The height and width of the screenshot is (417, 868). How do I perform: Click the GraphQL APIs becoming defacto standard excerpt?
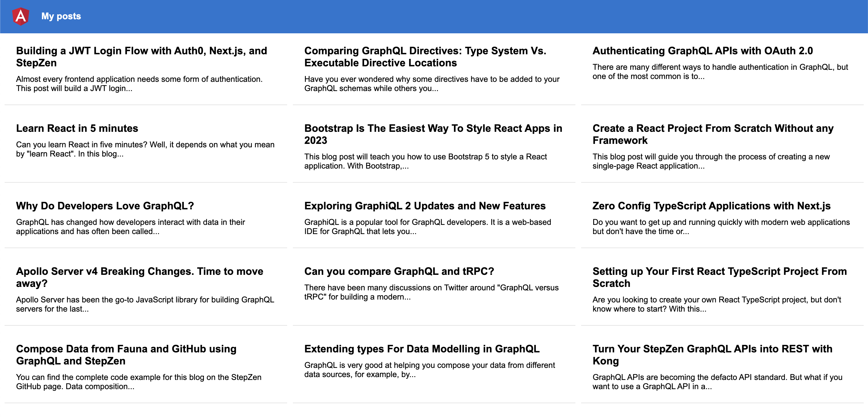coord(717,382)
